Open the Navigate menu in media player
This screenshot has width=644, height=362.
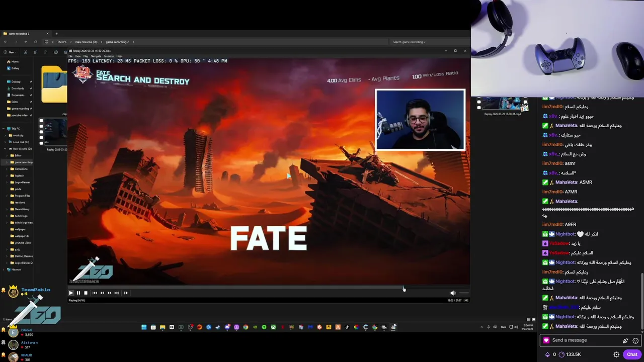click(x=96, y=56)
